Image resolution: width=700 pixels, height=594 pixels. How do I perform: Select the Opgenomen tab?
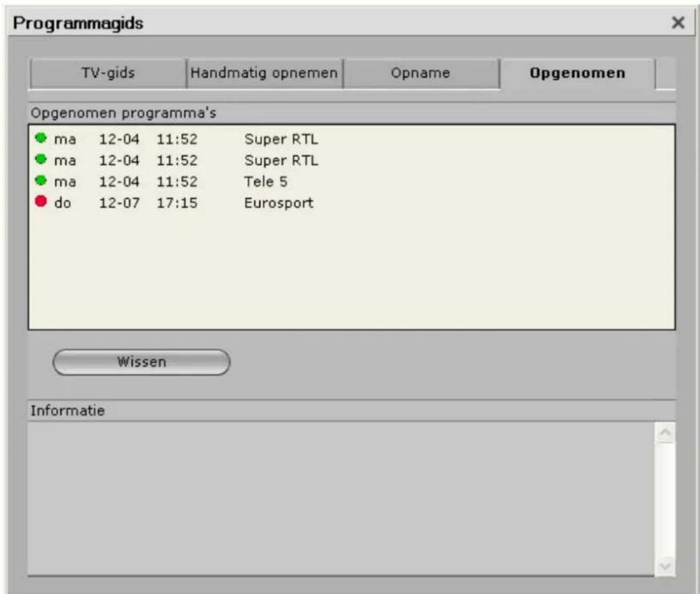pyautogui.click(x=577, y=73)
